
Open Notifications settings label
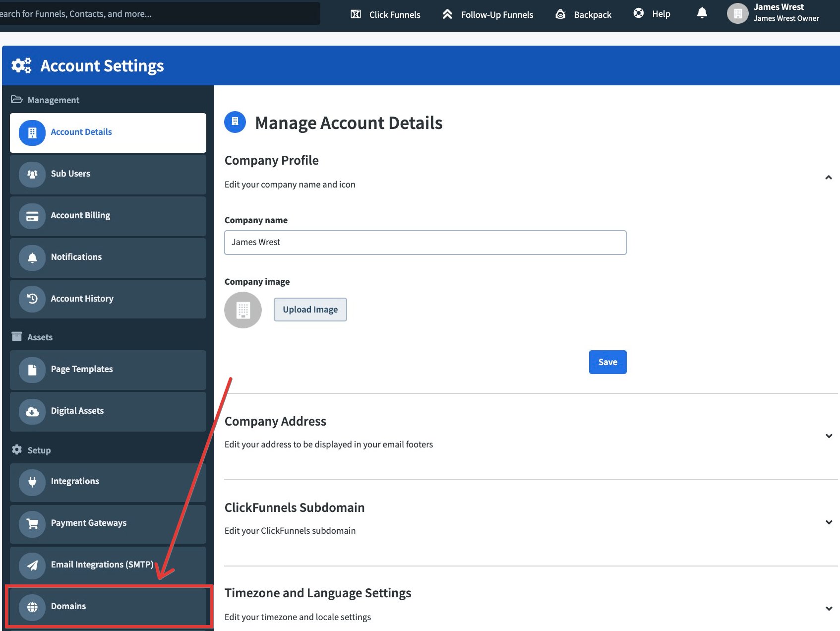pyautogui.click(x=76, y=257)
